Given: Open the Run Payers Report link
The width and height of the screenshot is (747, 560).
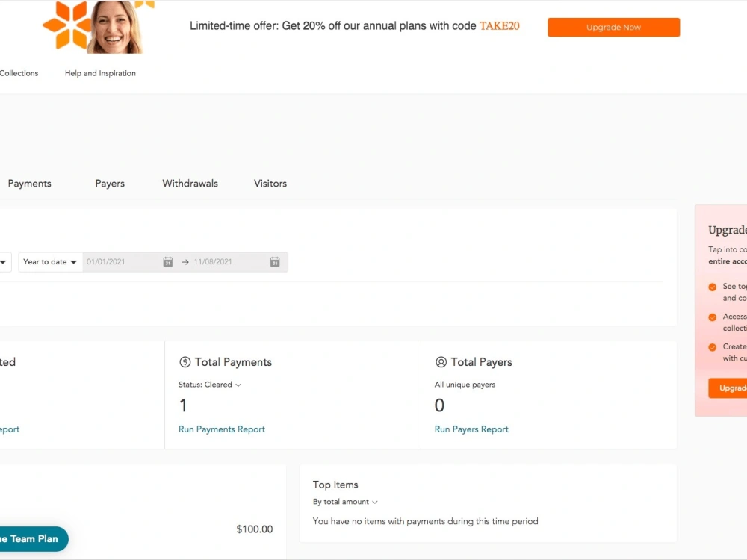Looking at the screenshot, I should (x=471, y=429).
